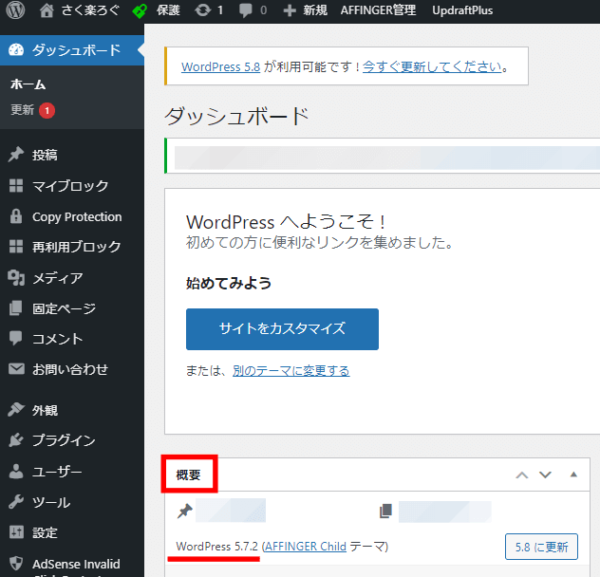The height and width of the screenshot is (577, 600).
Task: Open Copy Protection menu item
Action: (x=77, y=217)
